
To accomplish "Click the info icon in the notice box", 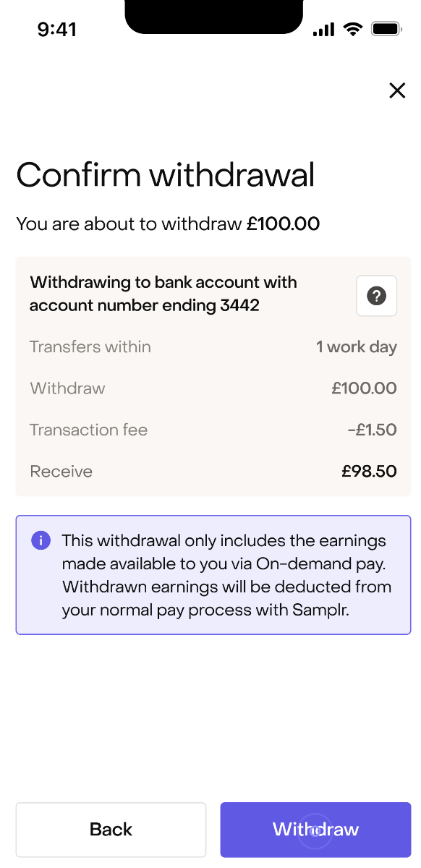I will click(x=41, y=540).
